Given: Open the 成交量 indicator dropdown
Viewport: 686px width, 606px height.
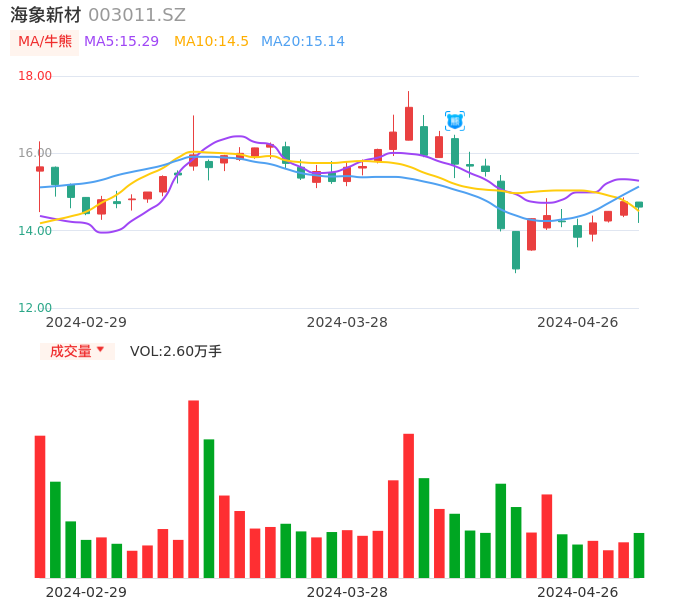Looking at the screenshot, I should [77, 351].
